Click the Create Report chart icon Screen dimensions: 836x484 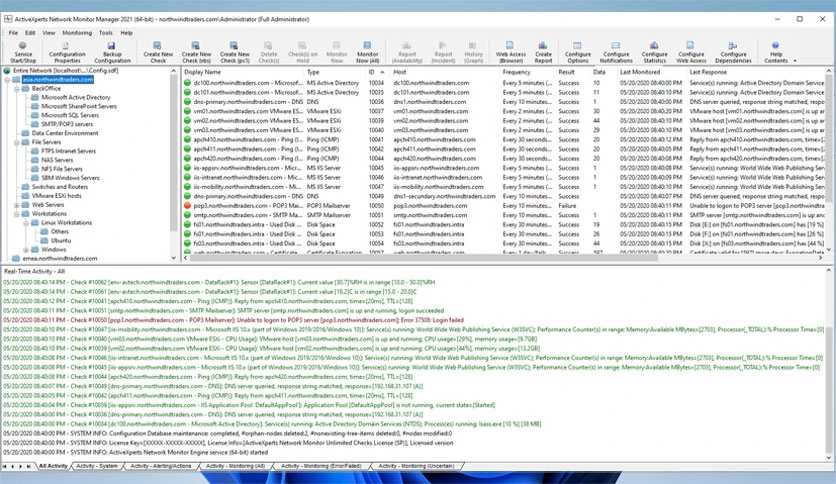tap(543, 46)
